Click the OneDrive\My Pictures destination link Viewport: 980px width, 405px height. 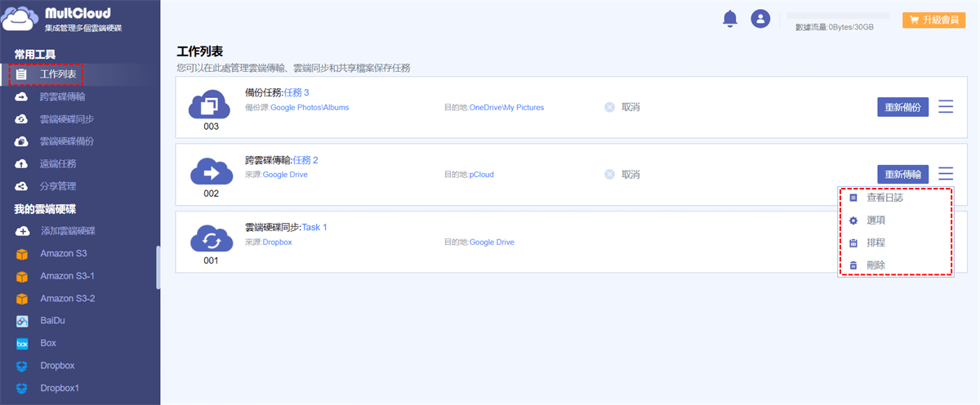506,107
